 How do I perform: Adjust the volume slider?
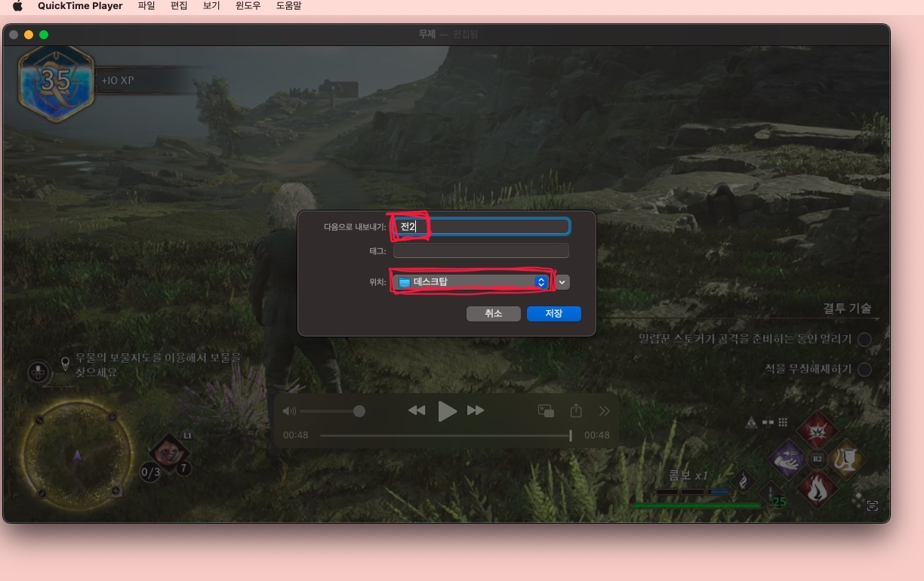(x=332, y=411)
